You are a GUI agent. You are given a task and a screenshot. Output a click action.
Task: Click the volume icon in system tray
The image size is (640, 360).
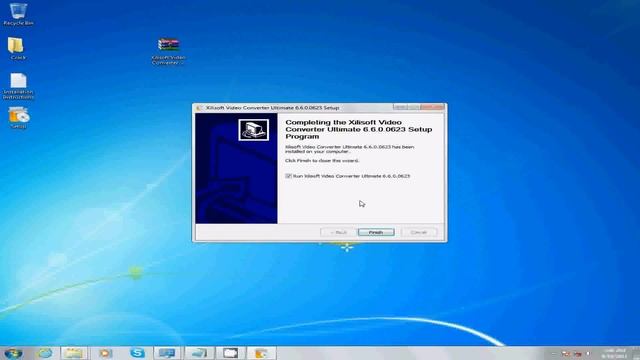pos(588,353)
